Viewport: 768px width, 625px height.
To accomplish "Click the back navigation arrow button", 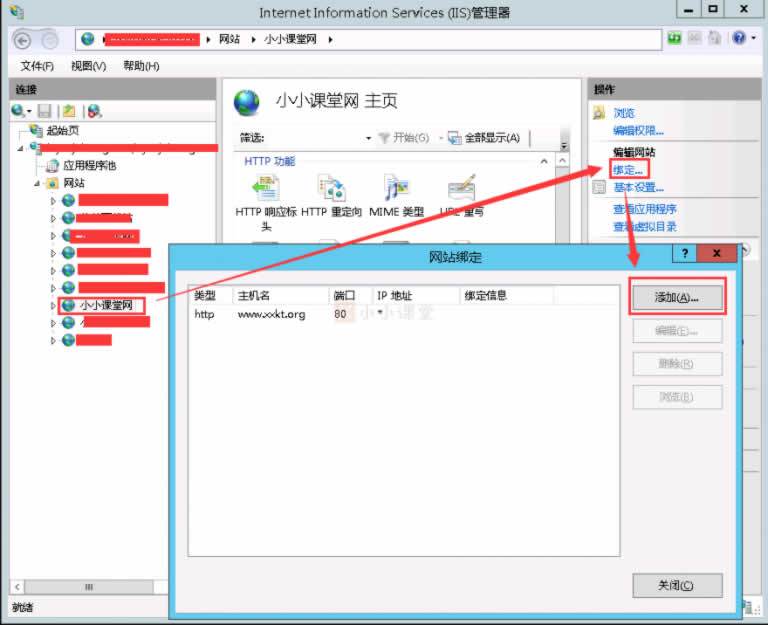I will tap(24, 39).
